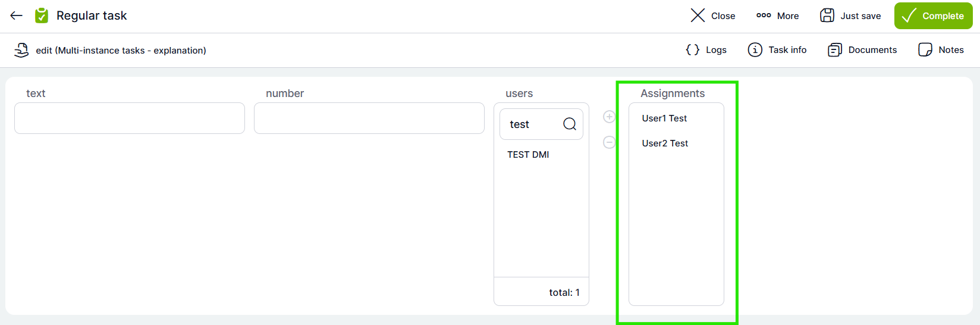Select TEST DMI in users list
The width and height of the screenshot is (980, 325).
pos(528,155)
